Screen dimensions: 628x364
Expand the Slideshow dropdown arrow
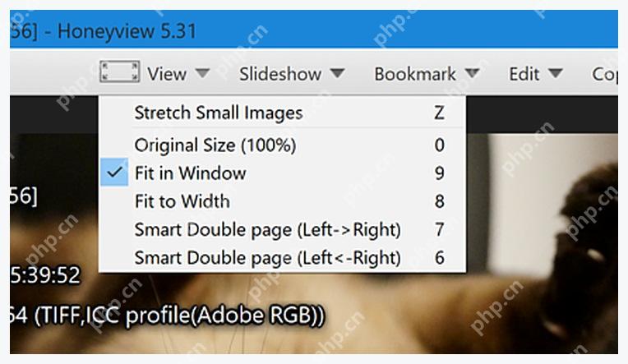(337, 73)
